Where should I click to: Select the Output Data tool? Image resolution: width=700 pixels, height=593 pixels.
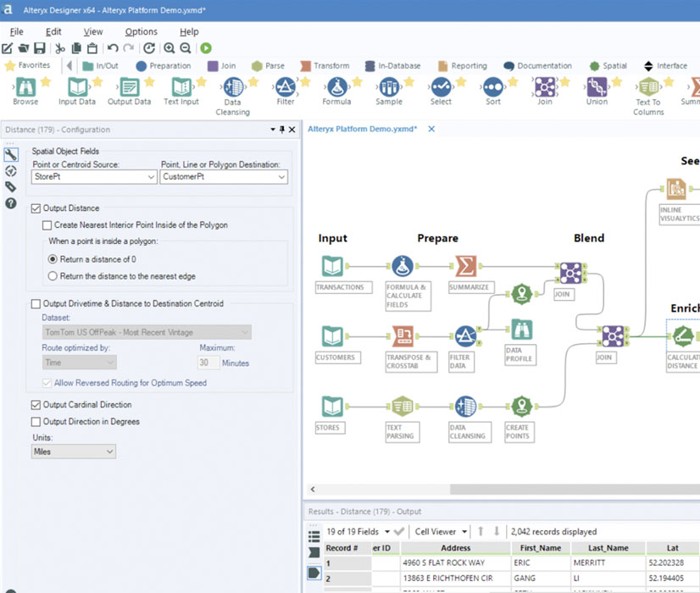pos(130,87)
